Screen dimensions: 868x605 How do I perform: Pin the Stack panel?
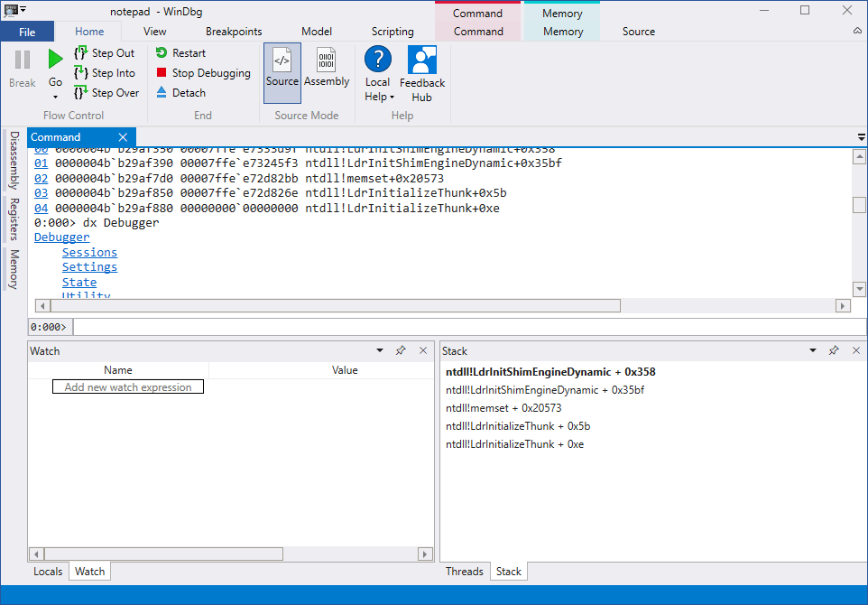pos(834,350)
